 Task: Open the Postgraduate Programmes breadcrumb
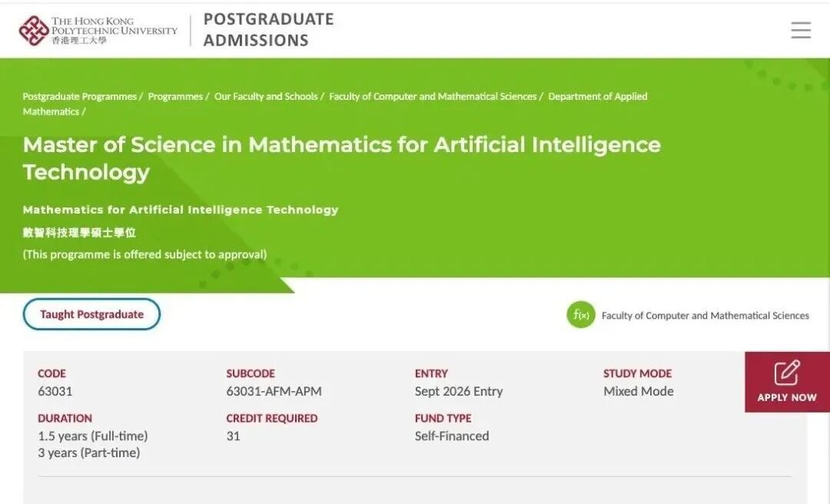79,97
